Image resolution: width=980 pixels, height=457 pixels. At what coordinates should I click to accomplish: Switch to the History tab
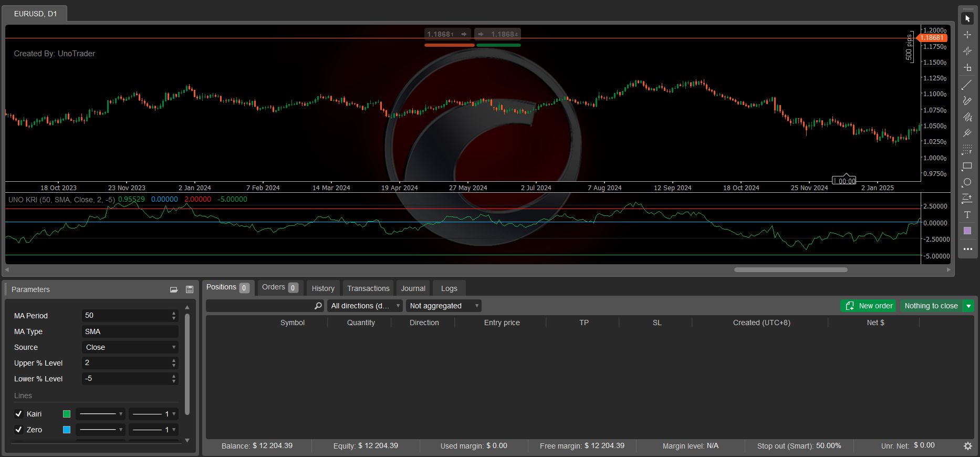(x=323, y=288)
